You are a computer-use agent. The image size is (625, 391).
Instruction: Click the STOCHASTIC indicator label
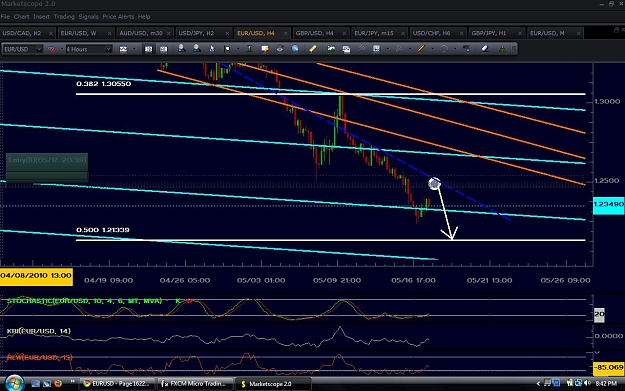pyautogui.click(x=85, y=301)
